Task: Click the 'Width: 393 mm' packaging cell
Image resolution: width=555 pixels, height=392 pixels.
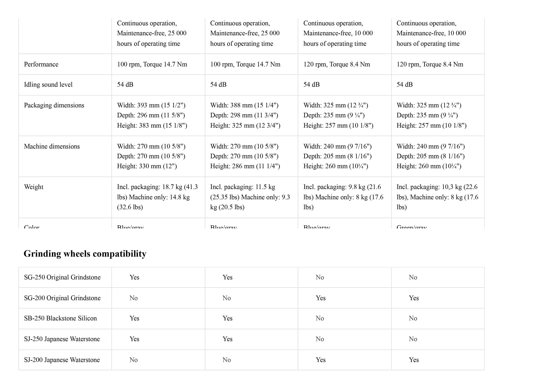Action: [151, 105]
